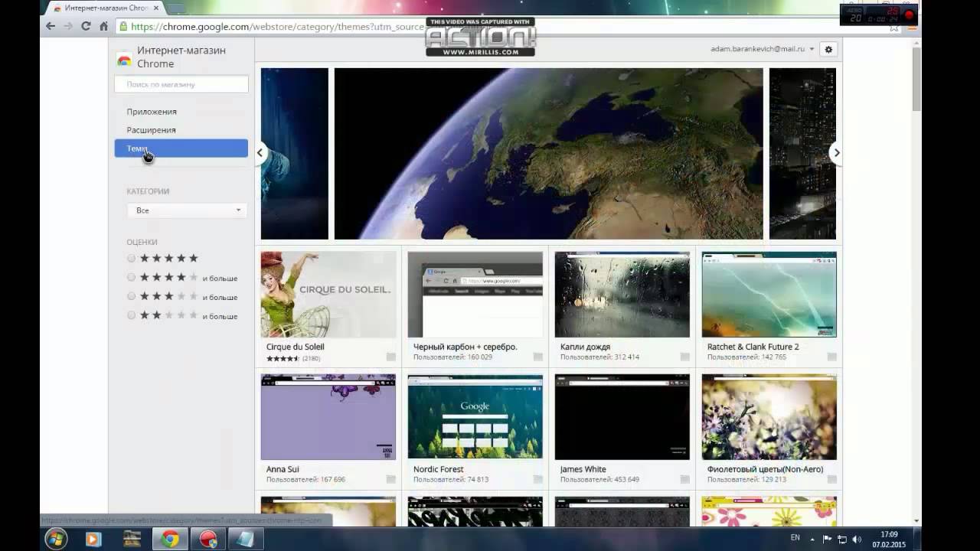Viewport: 980px width, 551px height.
Task: Open the store settings gear
Action: pos(828,49)
